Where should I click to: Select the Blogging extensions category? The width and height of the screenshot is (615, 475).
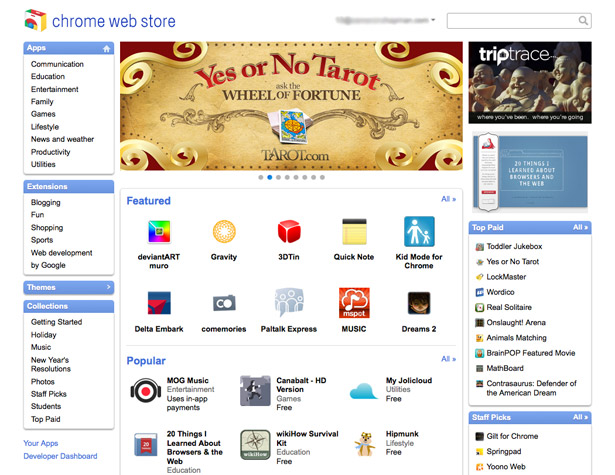45,202
